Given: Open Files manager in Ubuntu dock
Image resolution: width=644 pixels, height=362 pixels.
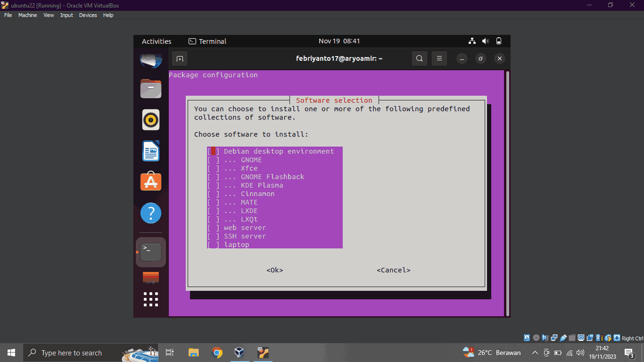Looking at the screenshot, I should pyautogui.click(x=151, y=89).
